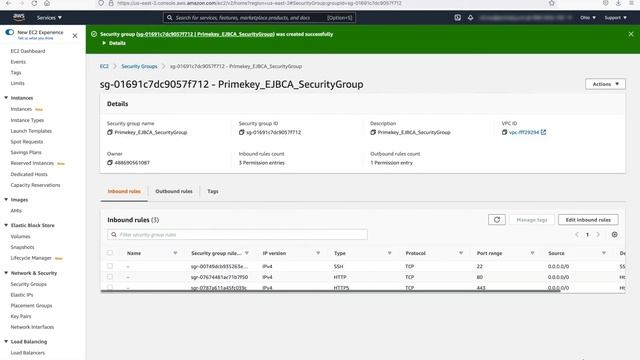The height and width of the screenshot is (360, 640).
Task: Open the Ohio region dropdown
Action: [x=588, y=18]
